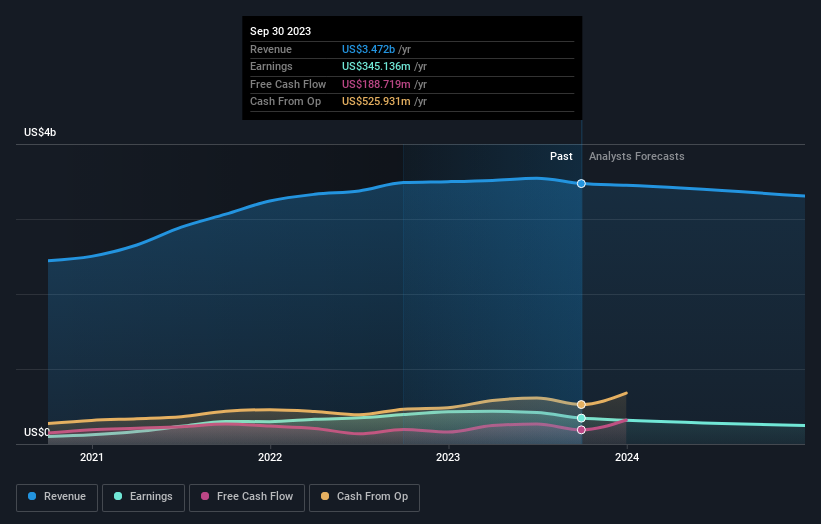Select the Cash From Op data point marker

tap(581, 405)
